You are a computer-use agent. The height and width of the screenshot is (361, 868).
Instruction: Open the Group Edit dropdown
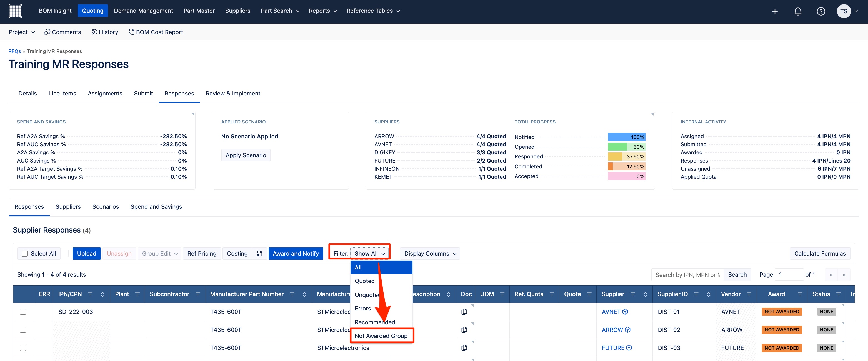pos(160,254)
